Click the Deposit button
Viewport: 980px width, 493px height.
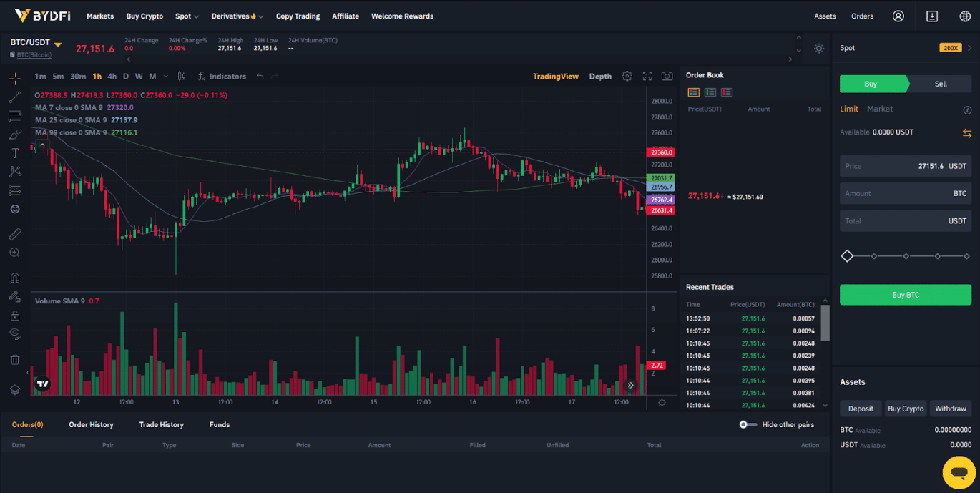click(x=861, y=409)
